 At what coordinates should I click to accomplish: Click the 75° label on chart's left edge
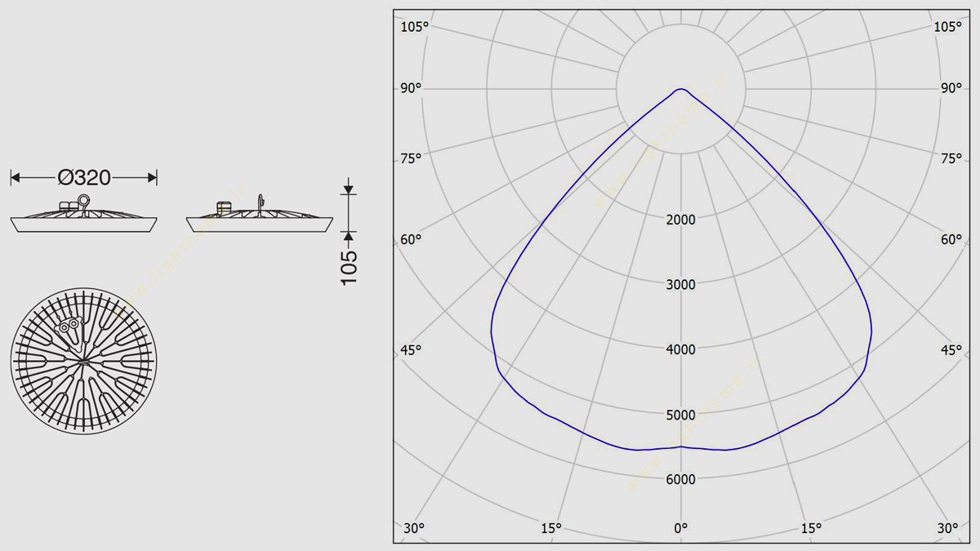411,158
